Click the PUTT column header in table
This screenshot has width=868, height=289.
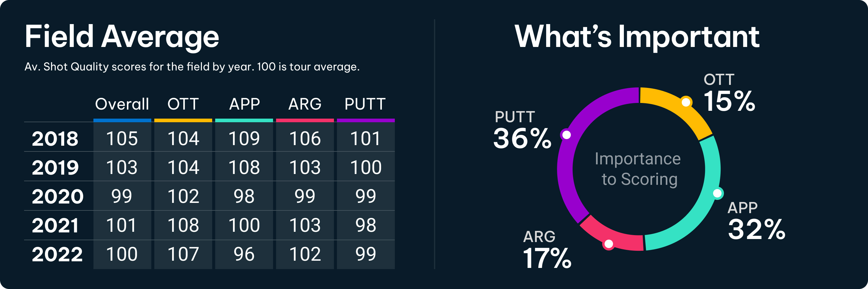point(365,104)
